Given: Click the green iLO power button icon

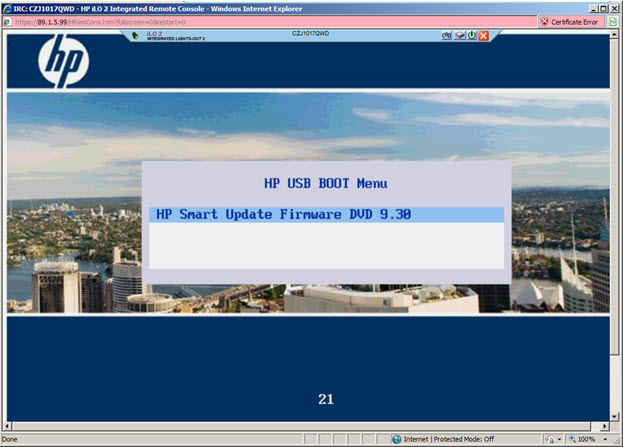Looking at the screenshot, I should tap(471, 35).
